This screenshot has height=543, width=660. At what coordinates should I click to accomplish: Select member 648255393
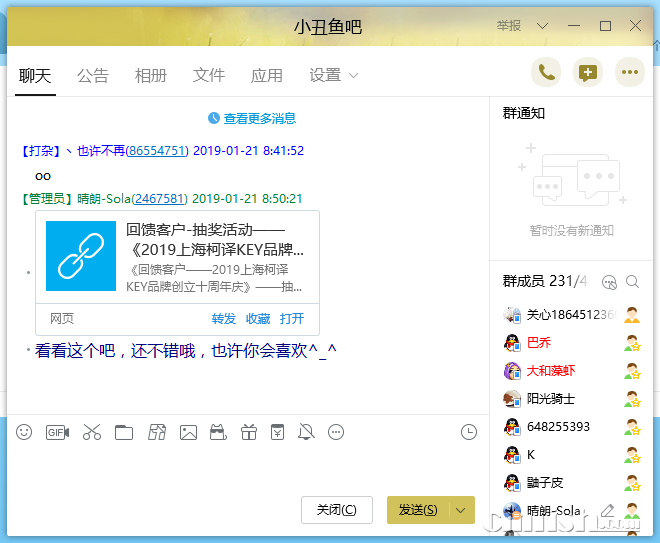coord(571,427)
